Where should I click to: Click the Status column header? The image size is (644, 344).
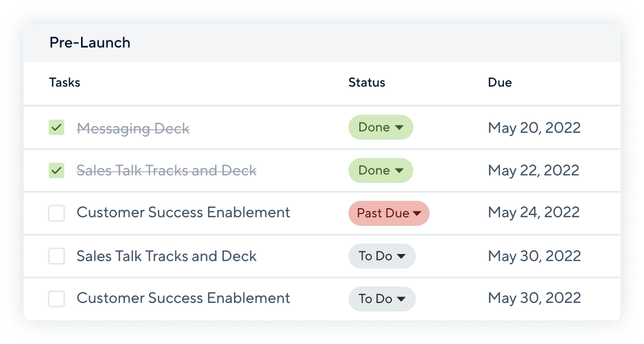point(367,83)
